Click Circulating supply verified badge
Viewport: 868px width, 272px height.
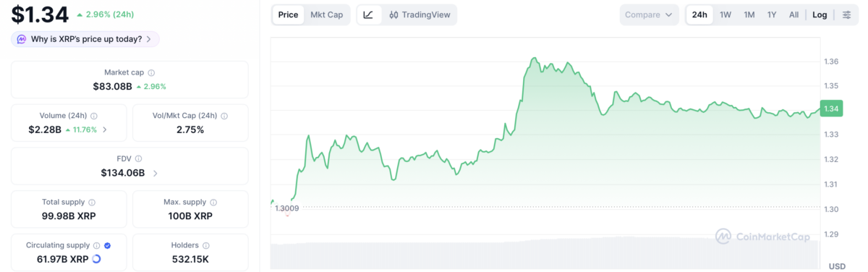click(x=108, y=245)
